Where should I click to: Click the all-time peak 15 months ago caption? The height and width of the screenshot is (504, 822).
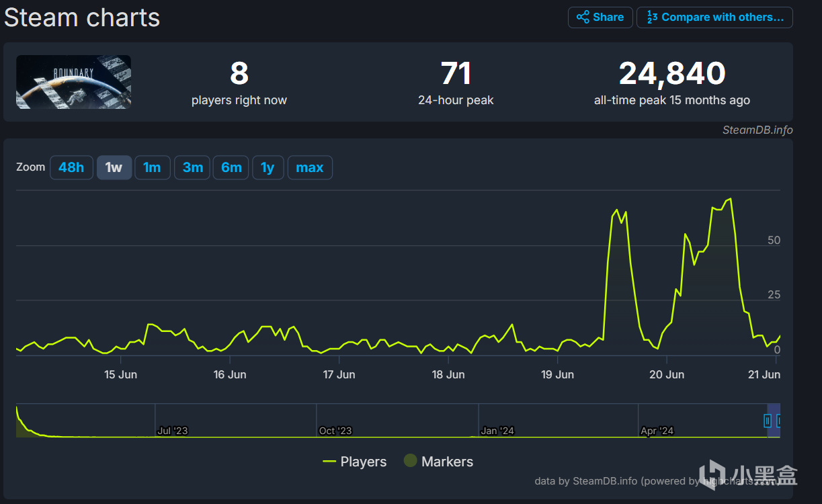pos(672,100)
